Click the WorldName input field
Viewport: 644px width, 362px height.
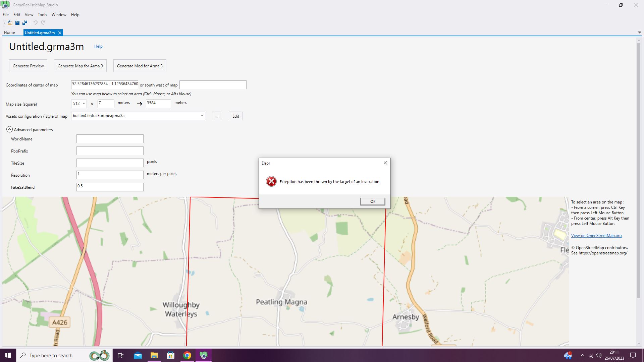(x=110, y=139)
